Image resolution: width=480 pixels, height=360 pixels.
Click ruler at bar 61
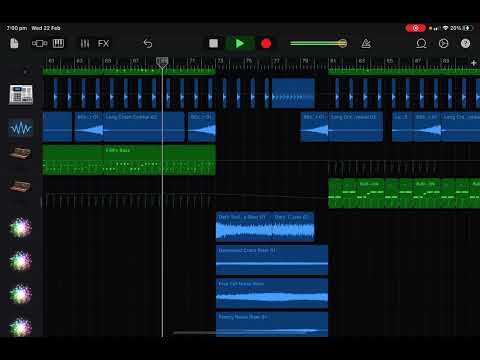click(x=51, y=61)
